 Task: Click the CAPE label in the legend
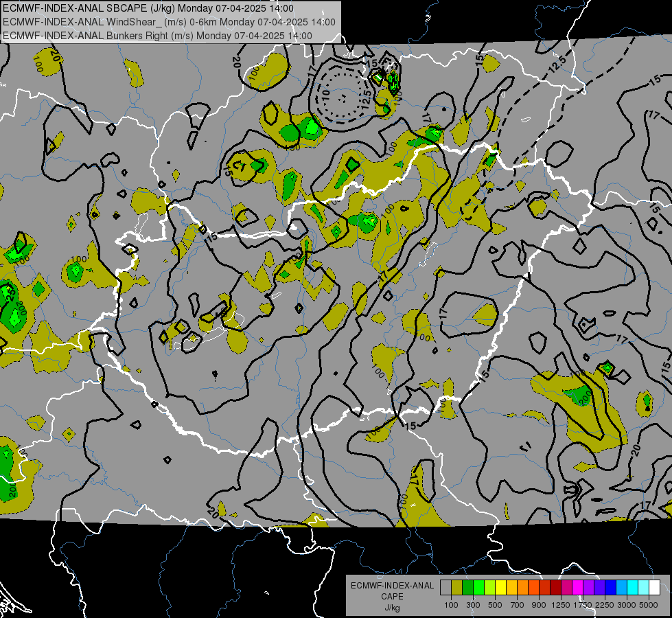(392, 597)
